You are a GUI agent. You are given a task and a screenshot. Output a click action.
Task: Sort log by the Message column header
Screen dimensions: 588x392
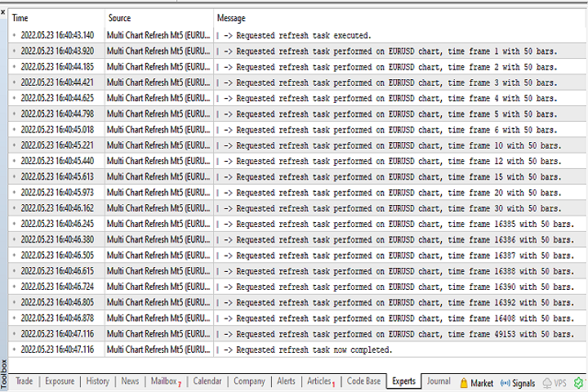point(400,18)
